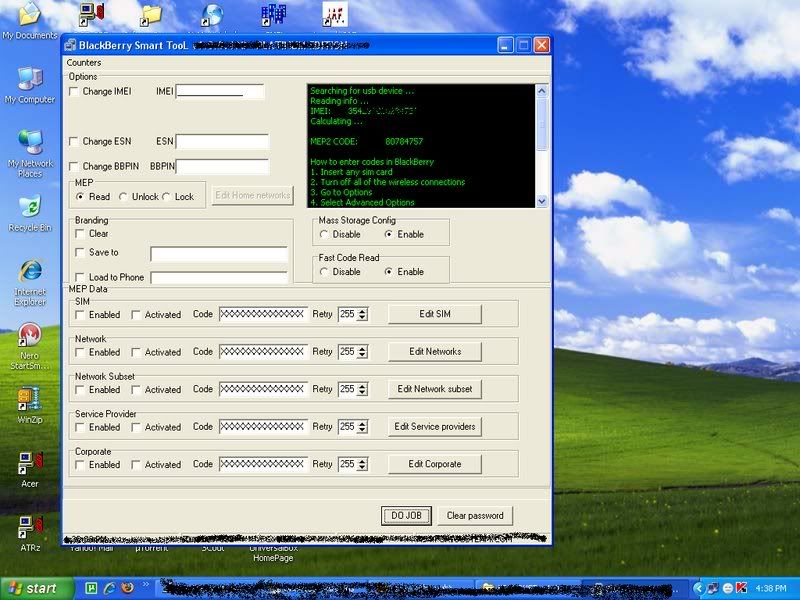The width and height of the screenshot is (800, 600).
Task: Click the log scrollbar up arrow
Action: pos(542,91)
